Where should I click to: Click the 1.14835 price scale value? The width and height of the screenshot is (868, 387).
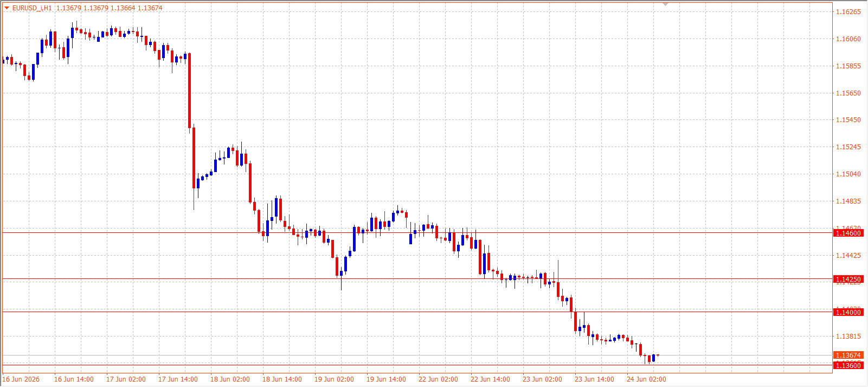click(848, 201)
